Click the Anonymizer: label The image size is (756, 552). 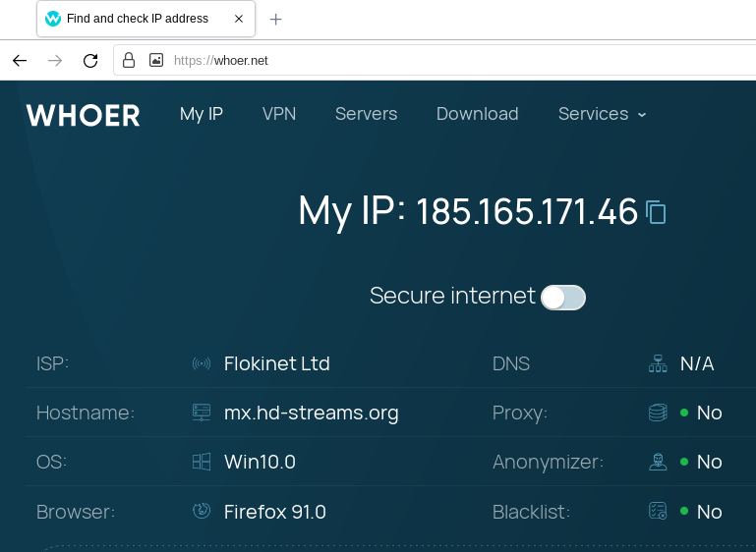pos(548,462)
